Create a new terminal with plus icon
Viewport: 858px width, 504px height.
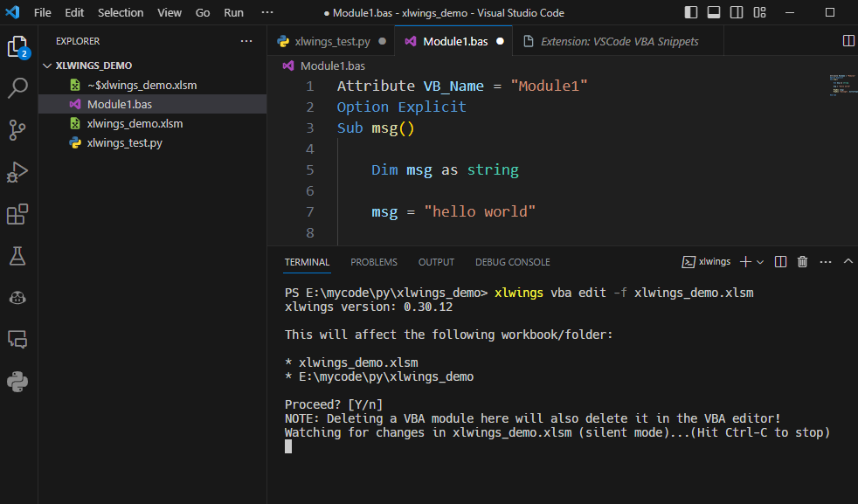tap(745, 262)
